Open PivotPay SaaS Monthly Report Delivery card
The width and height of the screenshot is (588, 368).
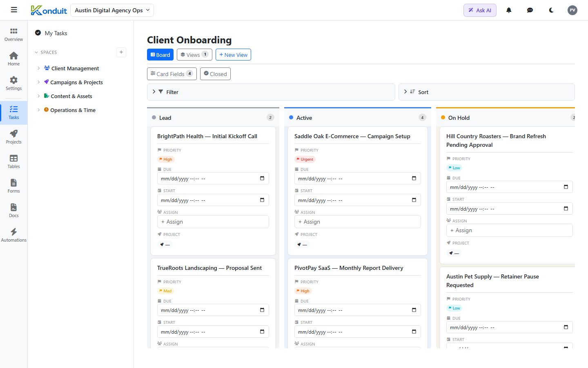pyautogui.click(x=349, y=268)
